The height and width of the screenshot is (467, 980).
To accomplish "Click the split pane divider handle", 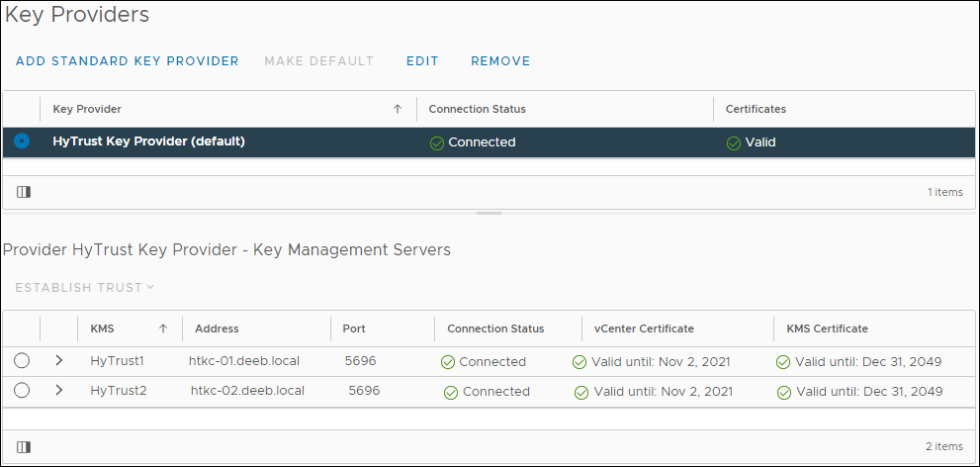I will pyautogui.click(x=489, y=213).
